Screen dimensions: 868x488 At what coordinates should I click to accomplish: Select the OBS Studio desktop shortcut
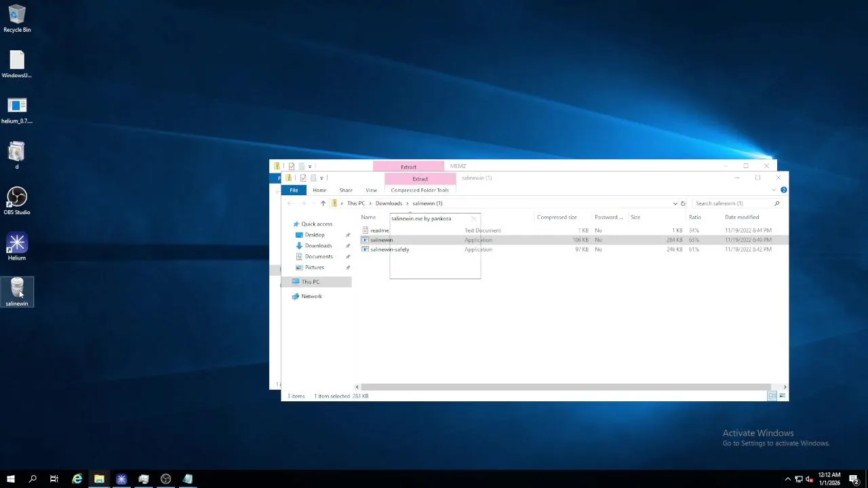(x=17, y=201)
